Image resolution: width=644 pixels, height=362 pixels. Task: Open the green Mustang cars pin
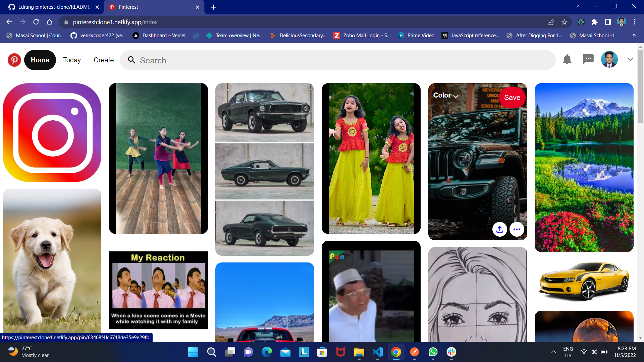265,169
